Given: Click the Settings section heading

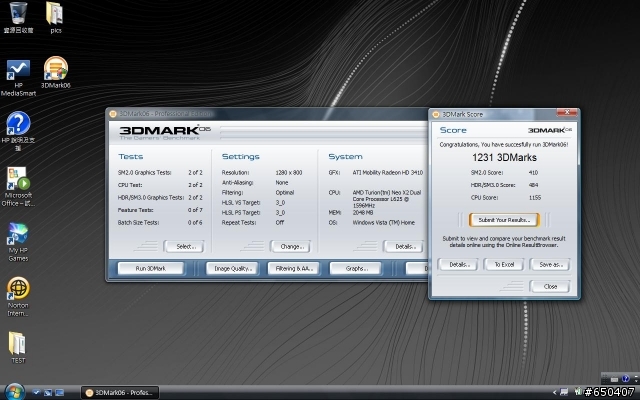Looking at the screenshot, I should tap(240, 156).
